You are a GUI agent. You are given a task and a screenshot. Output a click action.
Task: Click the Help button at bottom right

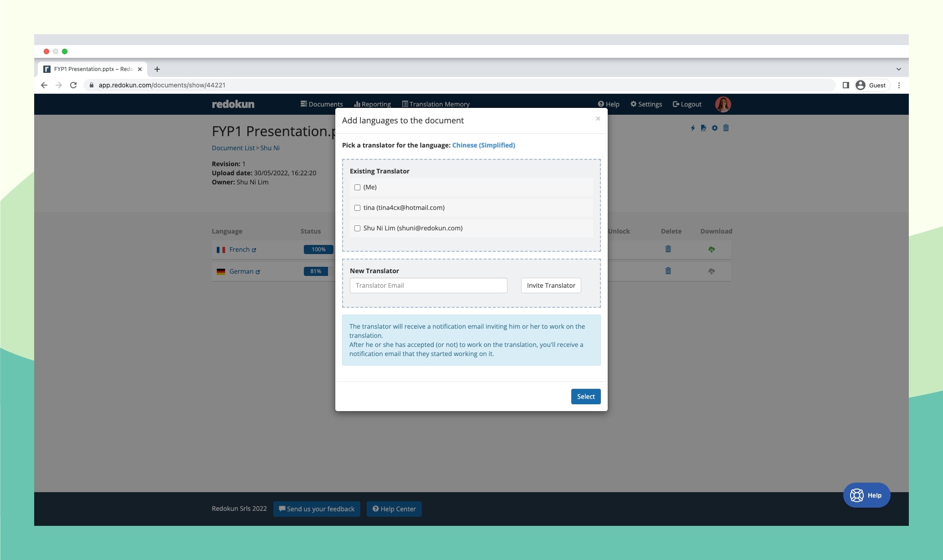pyautogui.click(x=866, y=494)
